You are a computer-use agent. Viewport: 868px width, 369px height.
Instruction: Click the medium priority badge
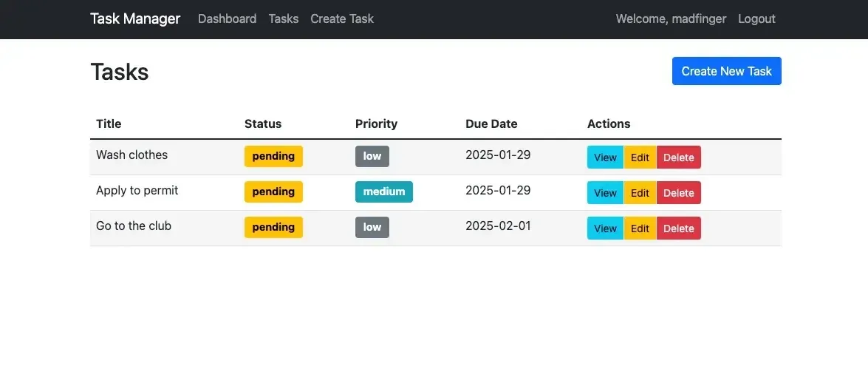coord(383,192)
